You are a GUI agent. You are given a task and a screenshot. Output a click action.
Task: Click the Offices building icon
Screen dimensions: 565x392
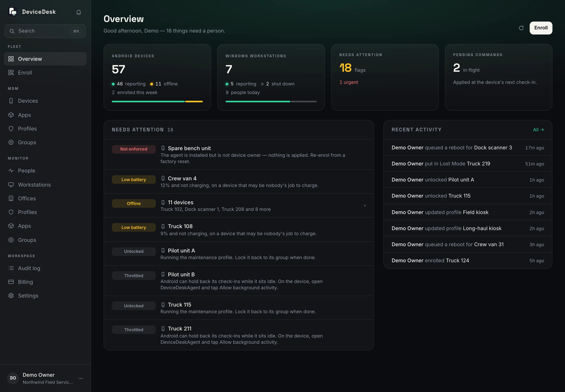(11, 198)
